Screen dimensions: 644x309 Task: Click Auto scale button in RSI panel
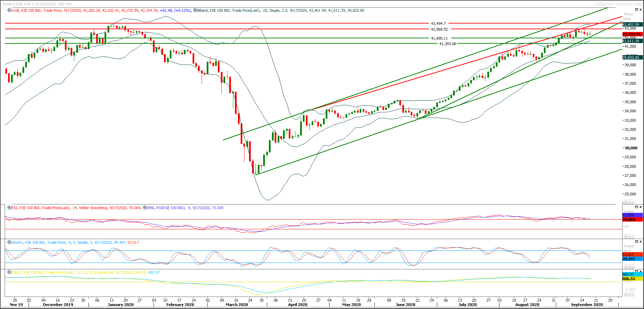(x=629, y=237)
